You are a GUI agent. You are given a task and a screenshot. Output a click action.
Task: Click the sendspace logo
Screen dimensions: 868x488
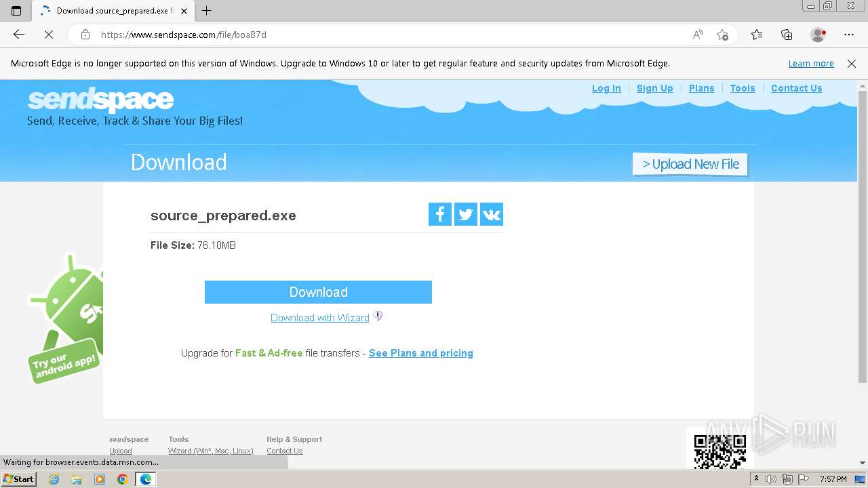tap(100, 100)
